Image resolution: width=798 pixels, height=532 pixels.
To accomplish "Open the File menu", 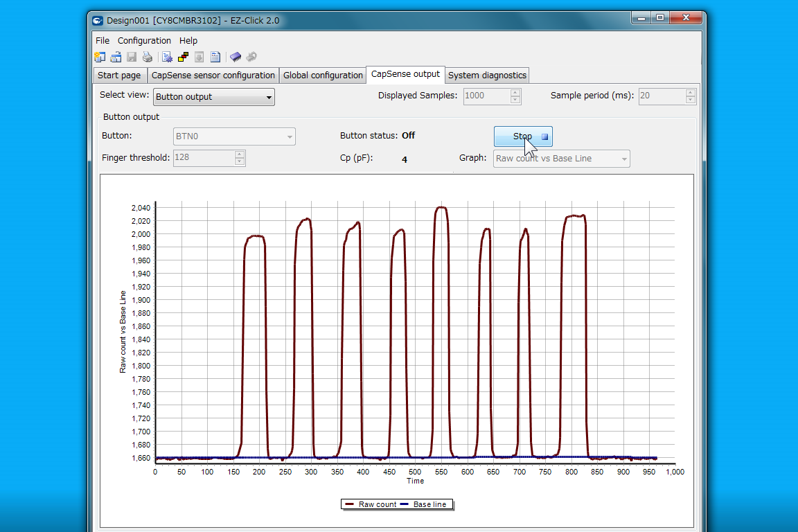I will point(103,41).
